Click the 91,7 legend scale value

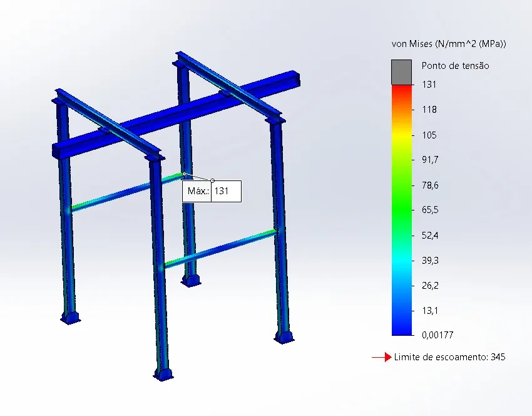click(430, 160)
